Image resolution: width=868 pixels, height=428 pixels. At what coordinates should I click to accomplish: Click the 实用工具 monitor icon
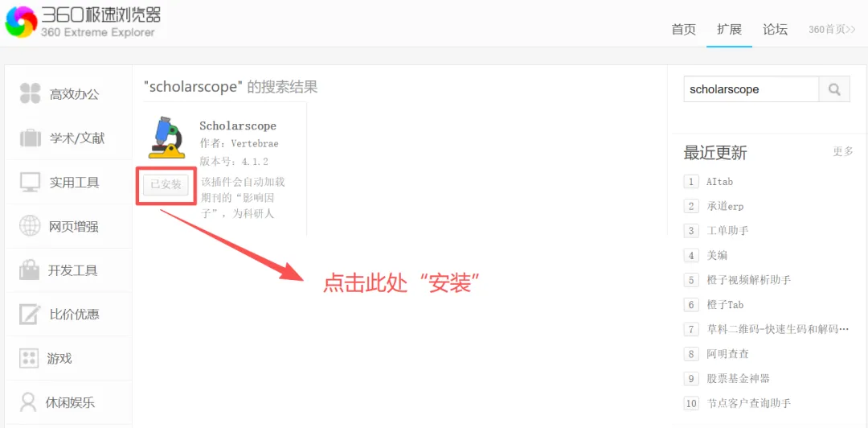coord(30,182)
